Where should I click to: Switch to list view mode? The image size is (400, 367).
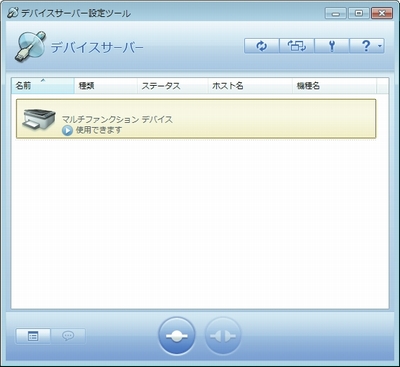pos(33,336)
